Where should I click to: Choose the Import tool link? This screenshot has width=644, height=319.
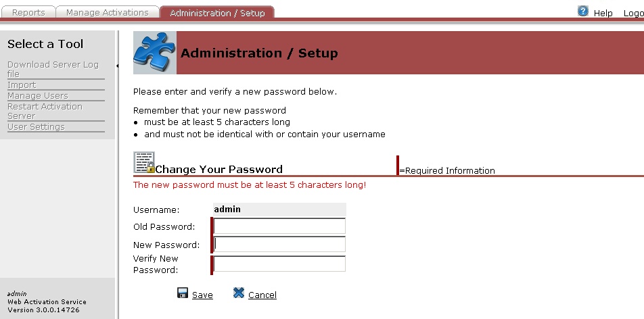[22, 84]
